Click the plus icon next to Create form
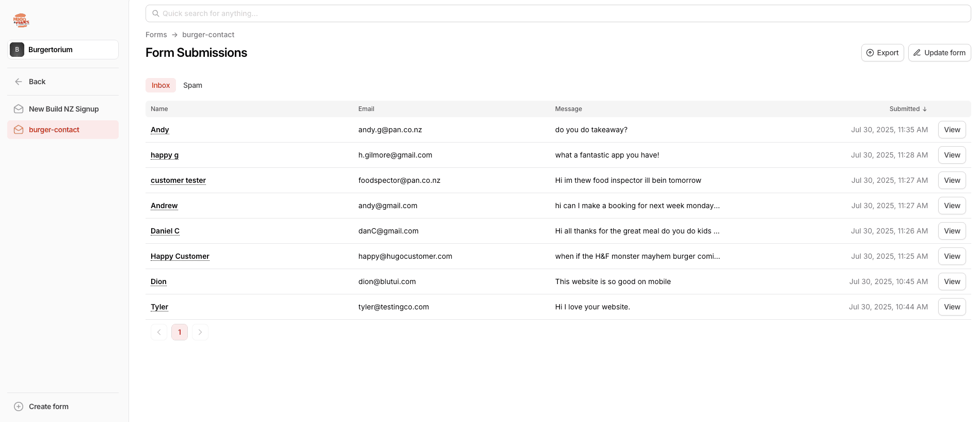The image size is (980, 422). click(x=19, y=407)
